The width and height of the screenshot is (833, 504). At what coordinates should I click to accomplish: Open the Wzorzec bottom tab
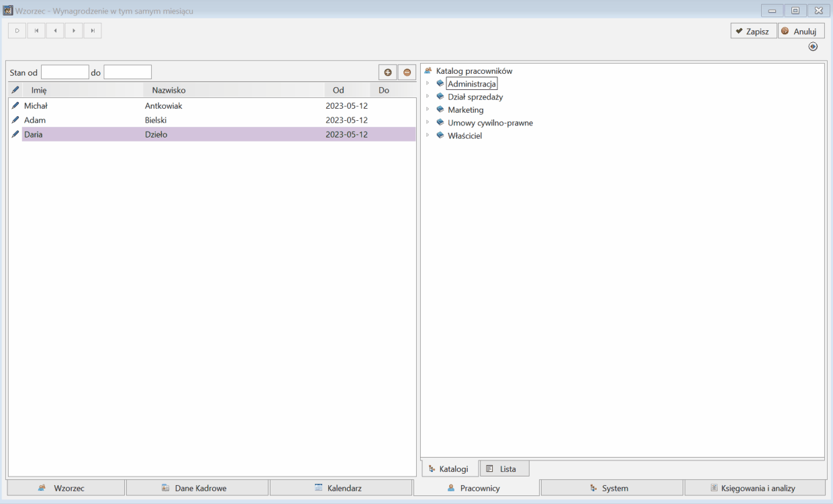coord(66,488)
